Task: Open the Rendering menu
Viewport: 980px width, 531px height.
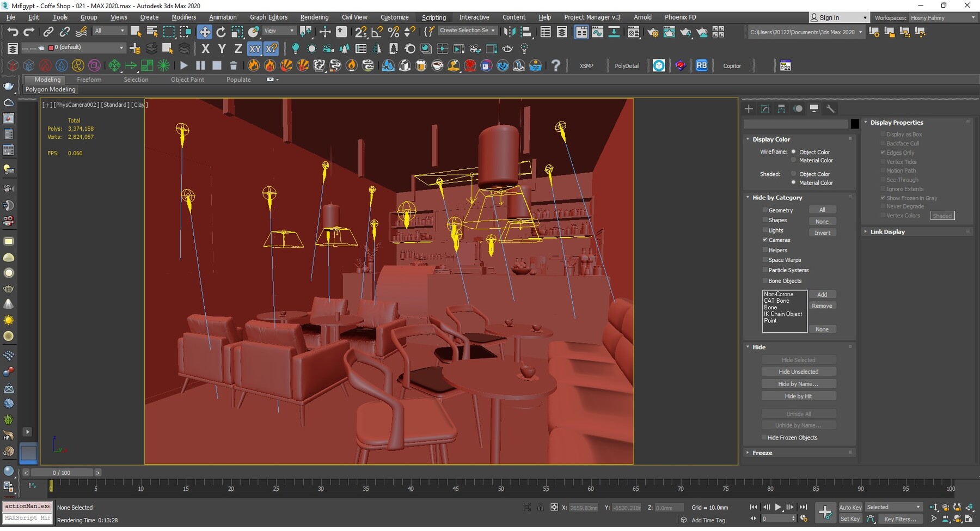Action: 314,17
